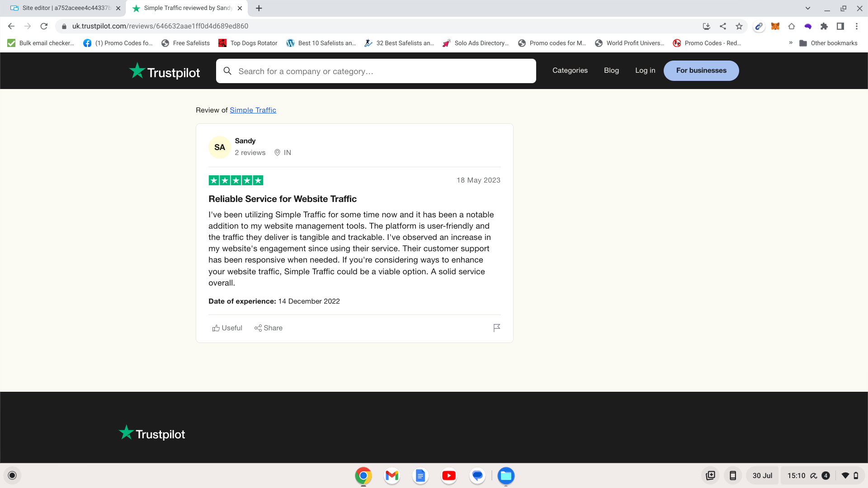The height and width of the screenshot is (488, 868).
Task: Open the Other bookmarks folder
Action: [x=828, y=43]
